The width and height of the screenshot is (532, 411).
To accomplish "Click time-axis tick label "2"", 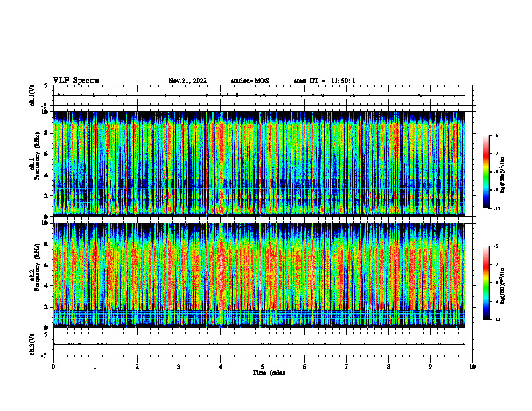I will click(137, 367).
